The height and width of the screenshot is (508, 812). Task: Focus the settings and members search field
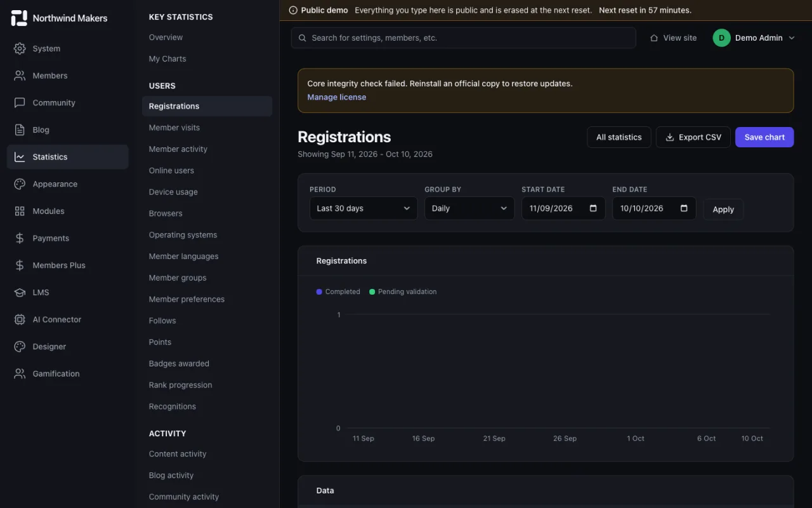464,38
